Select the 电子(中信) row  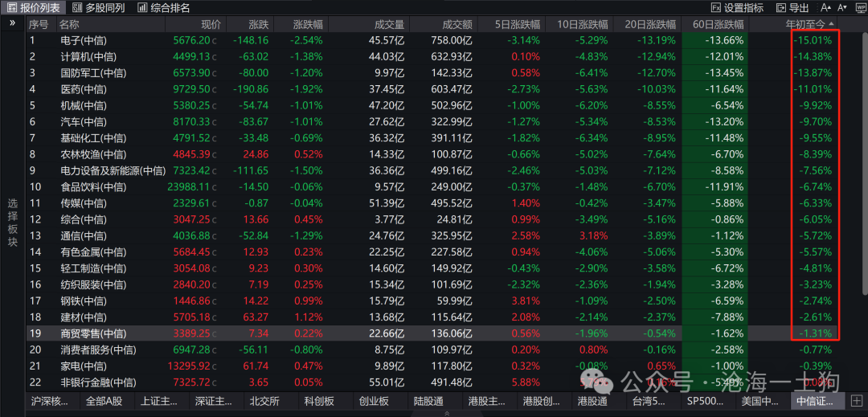coord(432,40)
